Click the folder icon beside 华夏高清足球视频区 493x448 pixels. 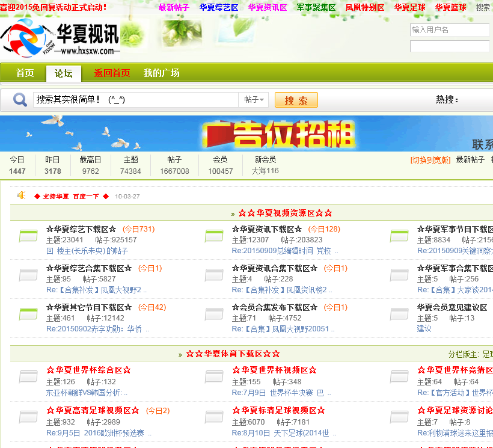28,417
